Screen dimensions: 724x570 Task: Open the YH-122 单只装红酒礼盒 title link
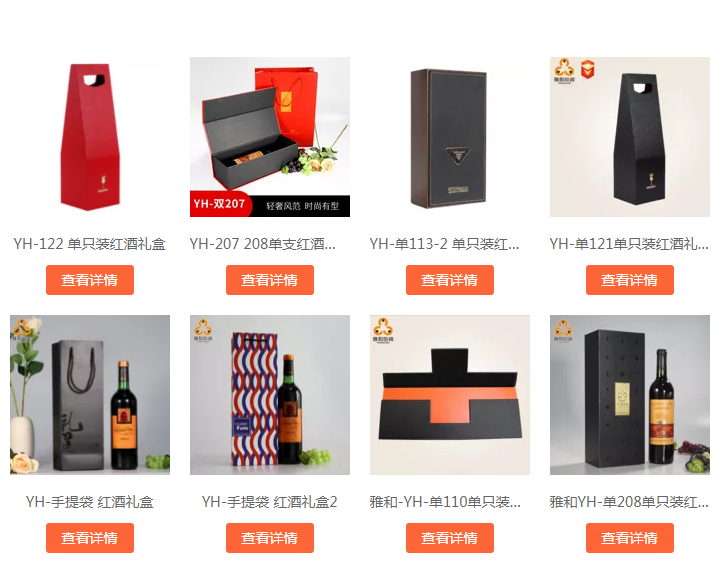90,243
